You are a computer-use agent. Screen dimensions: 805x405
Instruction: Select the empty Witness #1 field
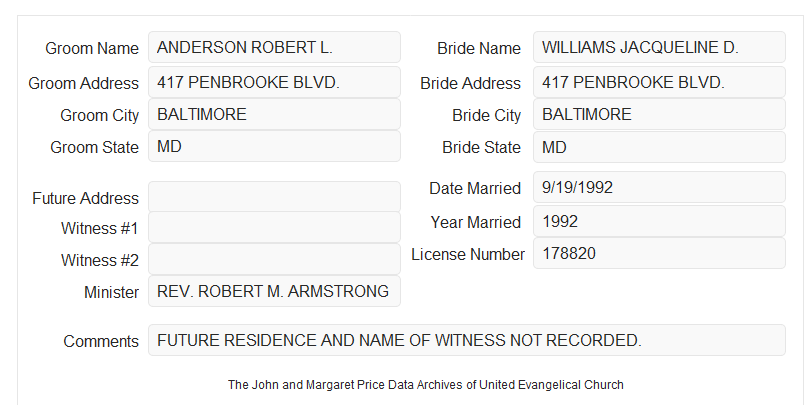[274, 227]
